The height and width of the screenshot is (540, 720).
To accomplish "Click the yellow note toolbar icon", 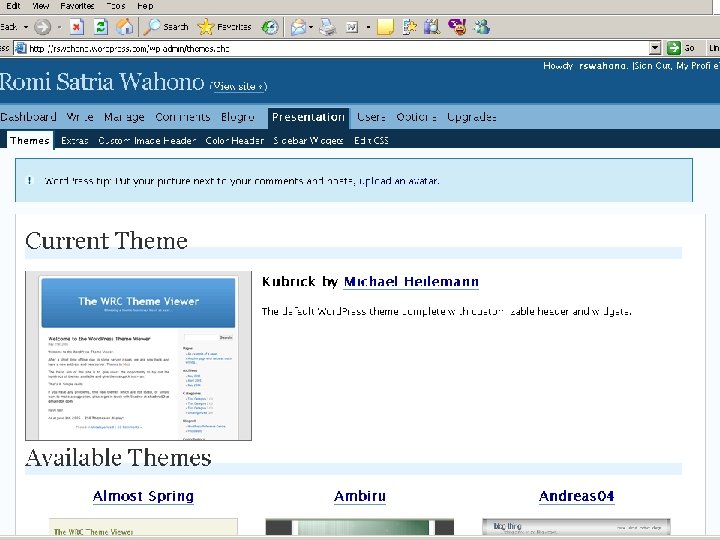I will point(385,27).
